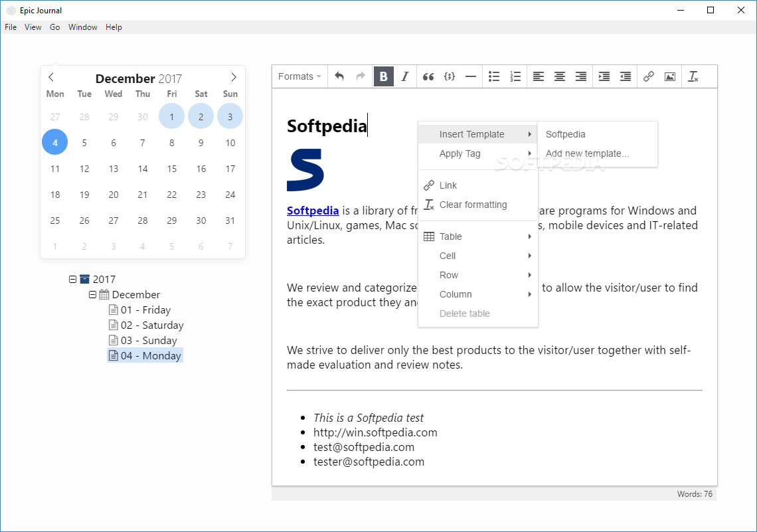
Task: Open the Help menu
Action: coord(114,27)
